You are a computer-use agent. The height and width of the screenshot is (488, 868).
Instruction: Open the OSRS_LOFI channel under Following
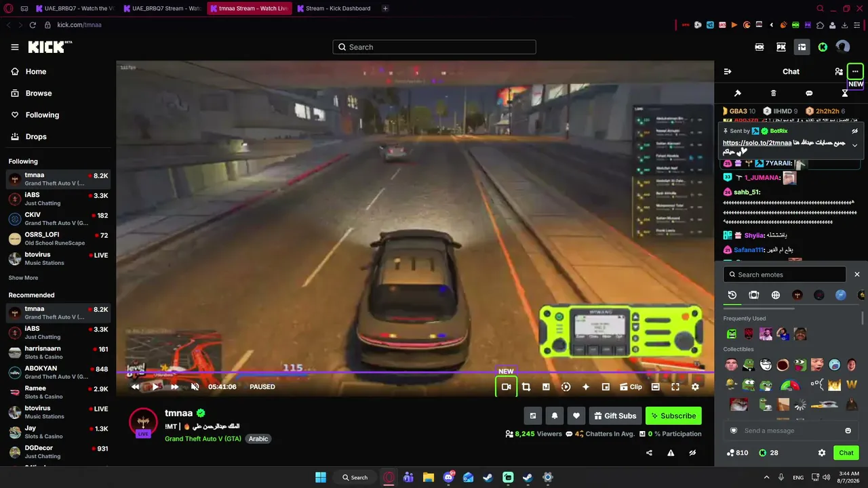click(x=58, y=238)
